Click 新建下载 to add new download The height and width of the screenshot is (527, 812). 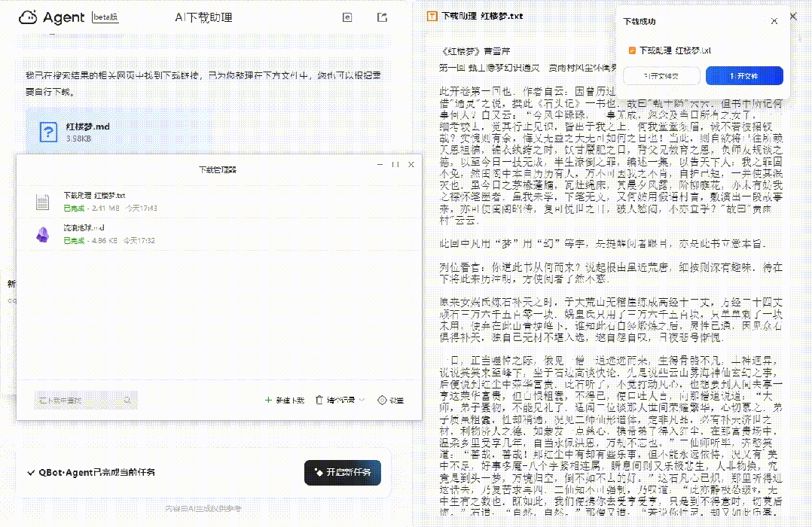pos(285,401)
